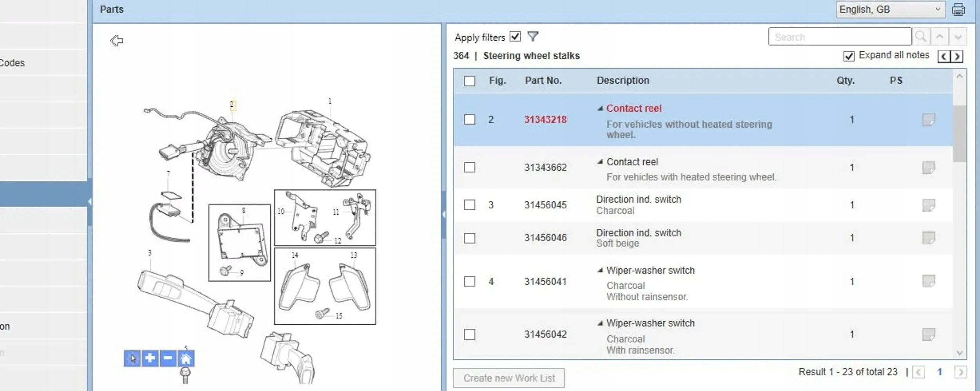Open note icon for part 31343218
980x391 pixels.
[x=929, y=119]
